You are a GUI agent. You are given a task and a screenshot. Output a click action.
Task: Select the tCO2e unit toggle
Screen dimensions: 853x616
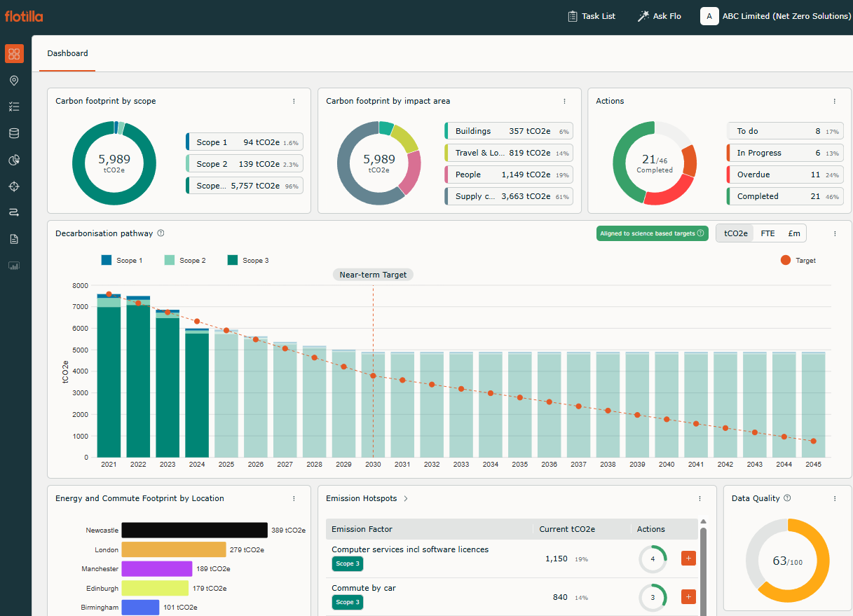click(x=735, y=233)
